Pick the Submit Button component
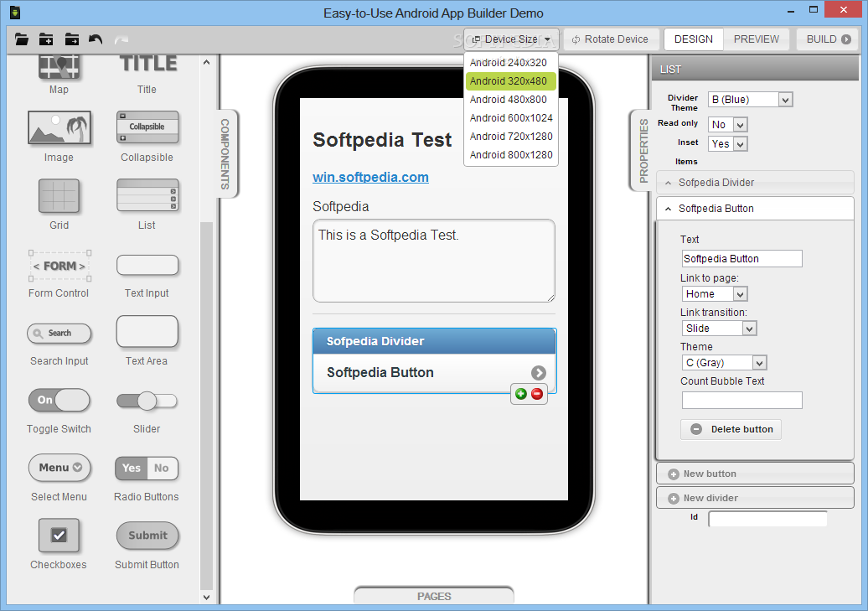Screen dimensions: 868x611 [x=147, y=536]
